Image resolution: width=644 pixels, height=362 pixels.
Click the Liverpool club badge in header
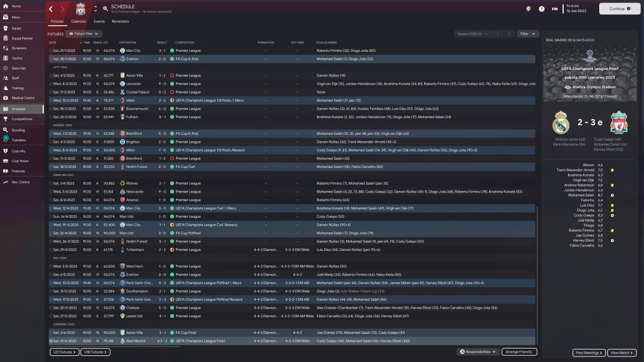point(80,9)
